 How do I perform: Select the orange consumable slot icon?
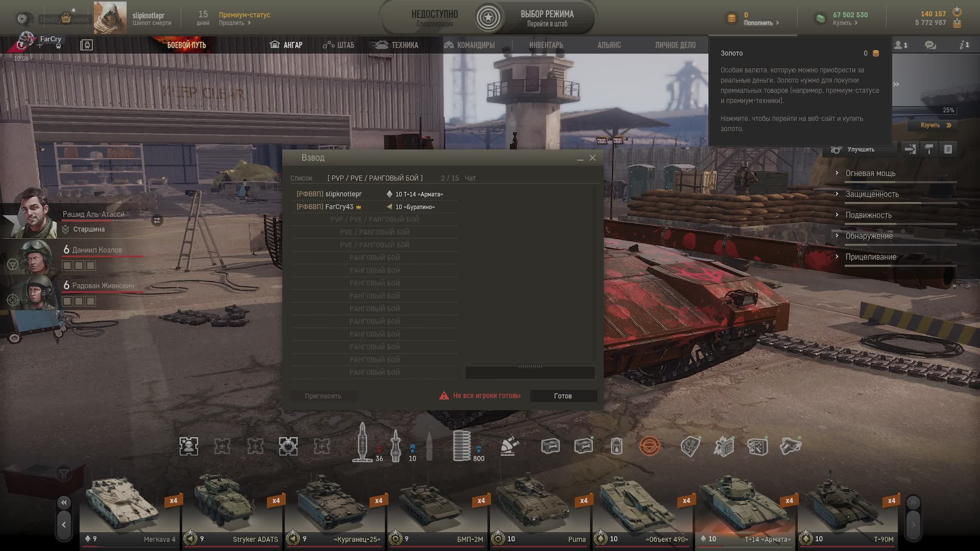point(649,446)
